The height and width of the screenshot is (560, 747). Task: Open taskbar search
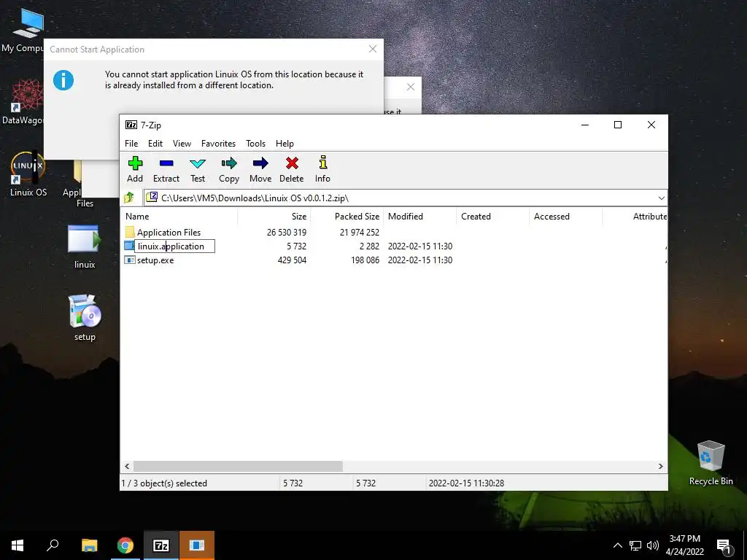pyautogui.click(x=53, y=545)
